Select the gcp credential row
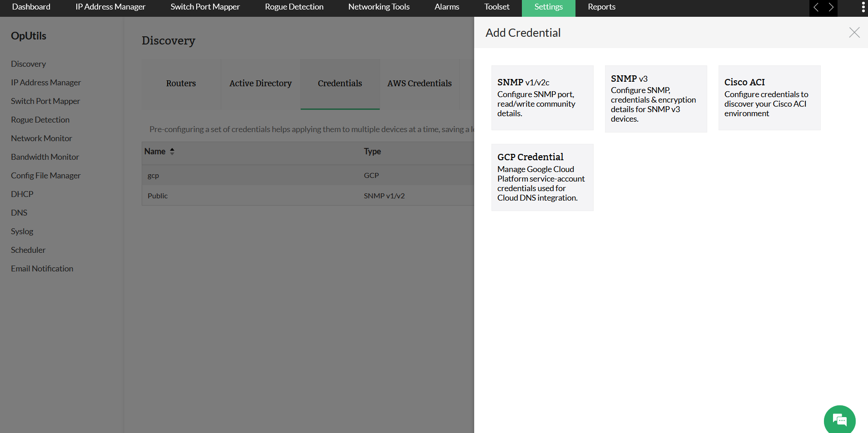 pyautogui.click(x=308, y=175)
